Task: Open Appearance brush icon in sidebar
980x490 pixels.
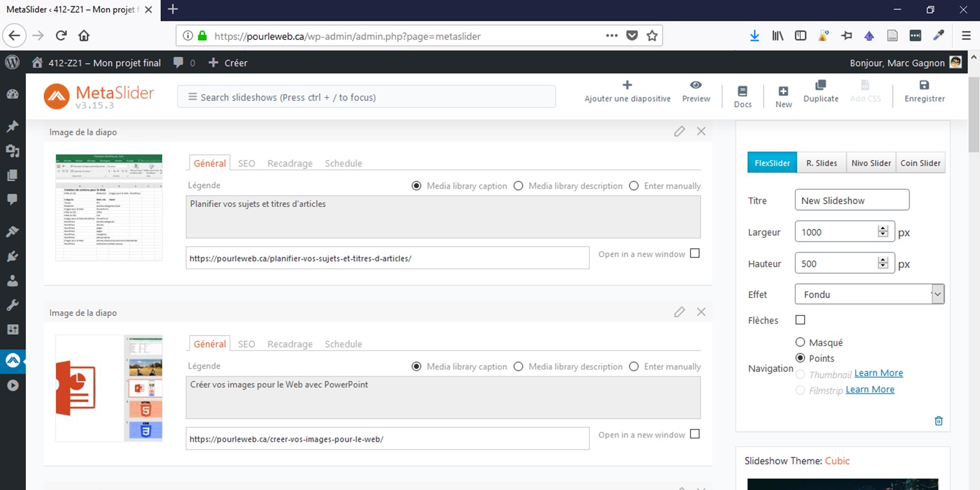Action: point(13,231)
